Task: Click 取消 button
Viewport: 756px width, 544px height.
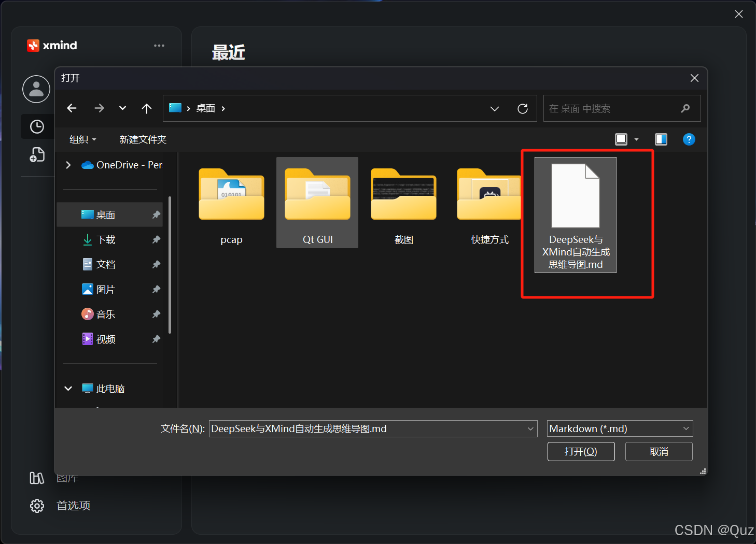Action: point(659,451)
